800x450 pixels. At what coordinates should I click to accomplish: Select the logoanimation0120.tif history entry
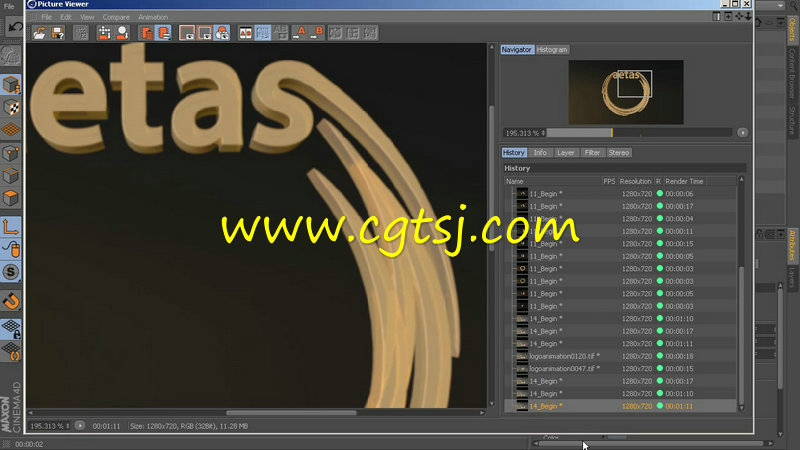(x=620, y=356)
